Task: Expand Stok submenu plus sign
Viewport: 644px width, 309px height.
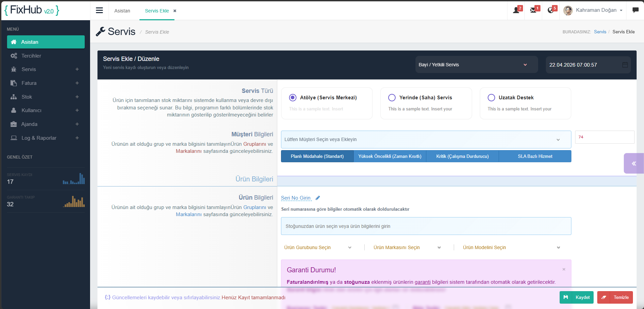Action: [x=77, y=97]
